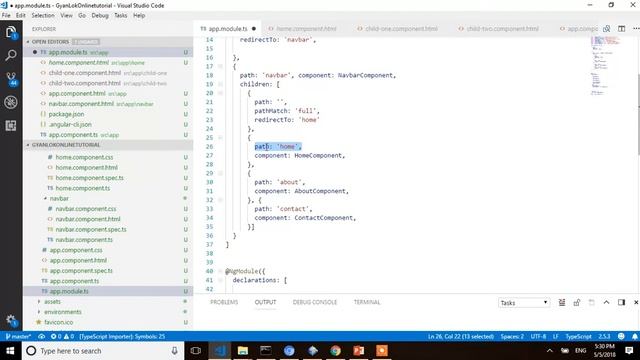
Task: Click the cursor position Ln 26, Col 22
Action: coord(461,336)
